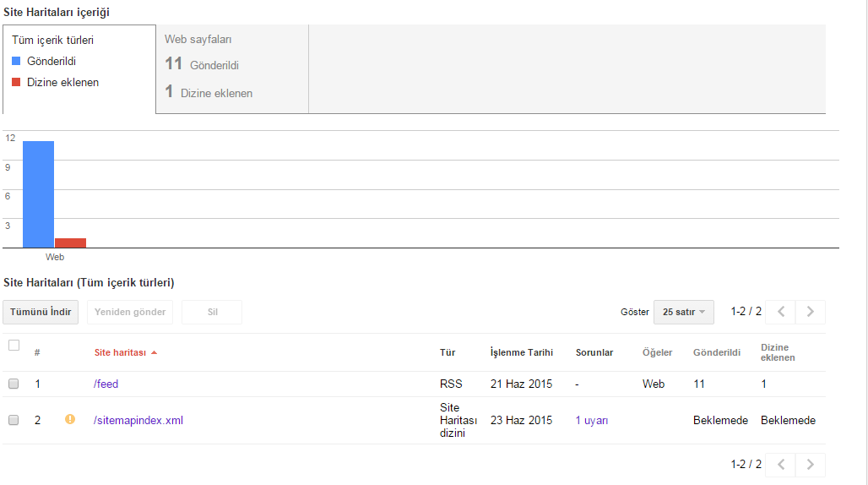Viewport: 868px width, 485px height.
Task: Click the Dizine eklenen column header
Action: tap(778, 352)
